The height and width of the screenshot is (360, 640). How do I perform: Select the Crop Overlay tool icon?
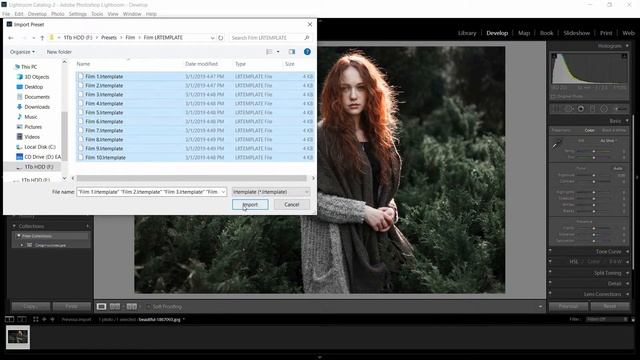(556, 109)
